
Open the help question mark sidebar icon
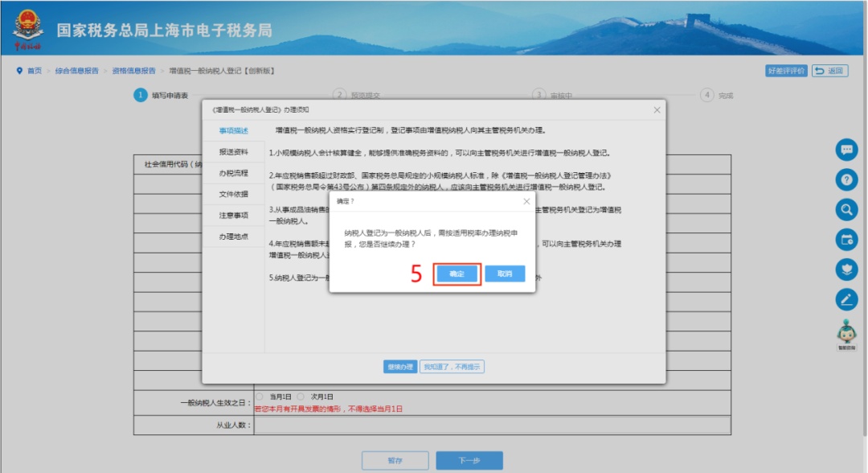pos(846,179)
